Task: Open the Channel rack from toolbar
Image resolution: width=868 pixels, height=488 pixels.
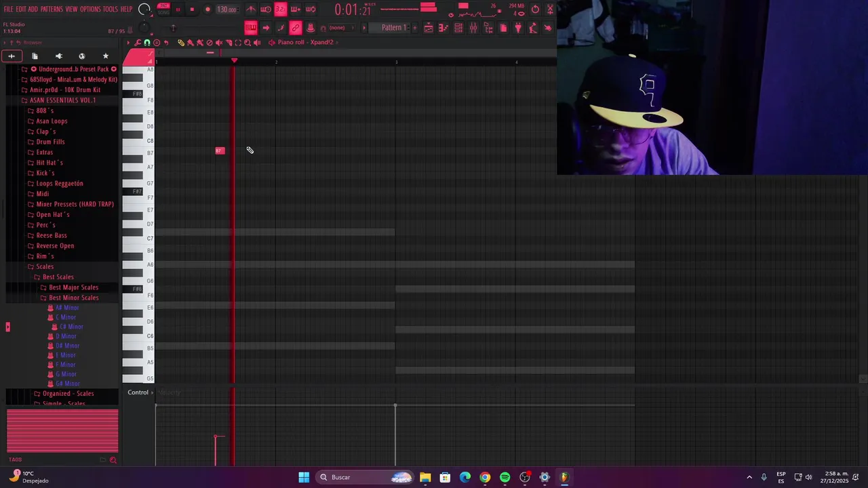Action: pyautogui.click(x=458, y=28)
